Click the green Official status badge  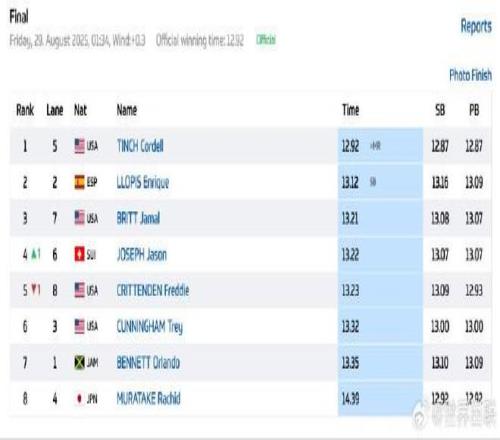[x=266, y=40]
